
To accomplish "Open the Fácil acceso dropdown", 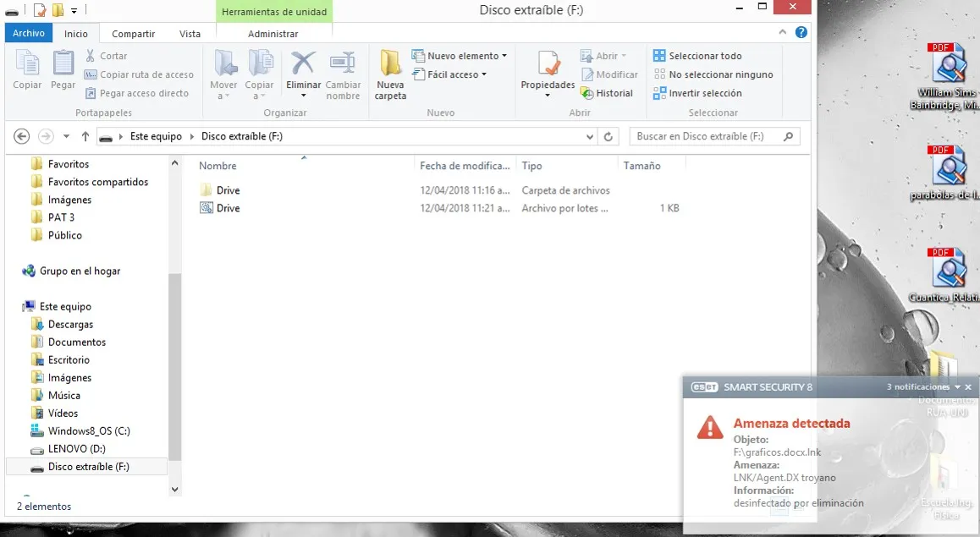I will pyautogui.click(x=449, y=74).
